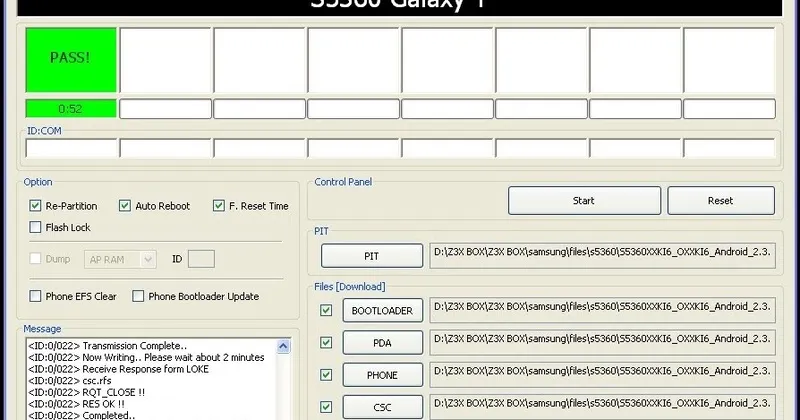Image resolution: width=800 pixels, height=420 pixels.
Task: Check the Phone EFS Clear option
Action: click(36, 296)
